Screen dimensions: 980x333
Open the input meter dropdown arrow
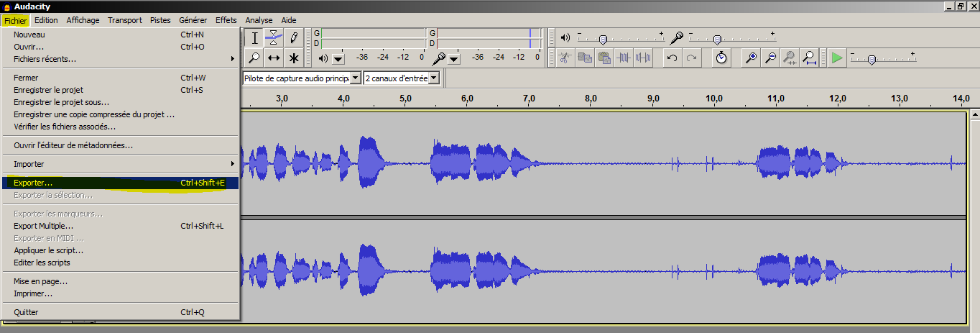point(453,59)
